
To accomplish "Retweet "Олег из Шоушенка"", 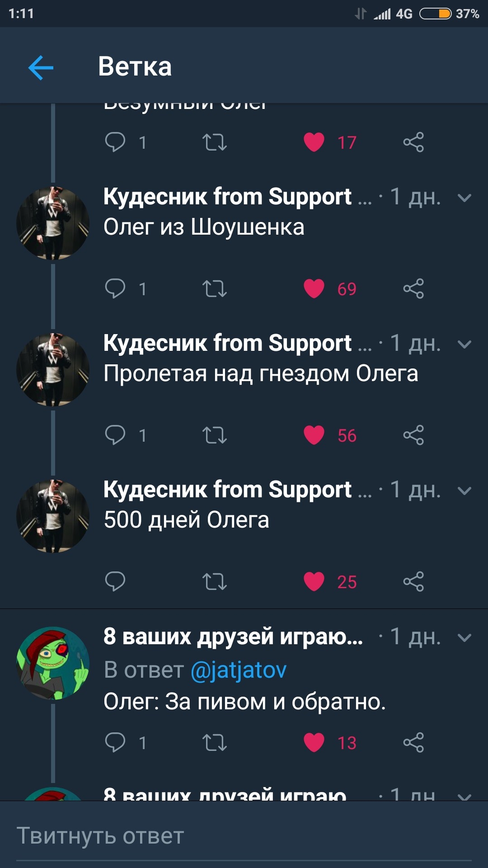I will point(215,288).
